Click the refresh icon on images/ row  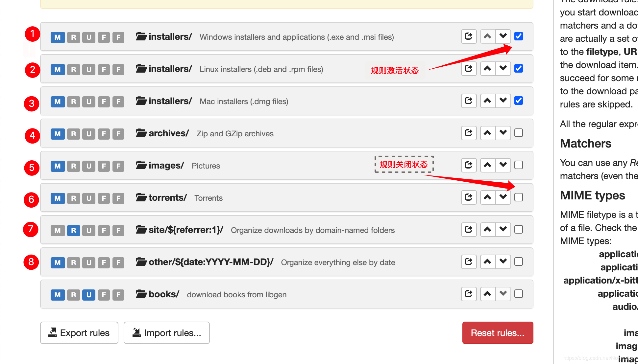(468, 165)
